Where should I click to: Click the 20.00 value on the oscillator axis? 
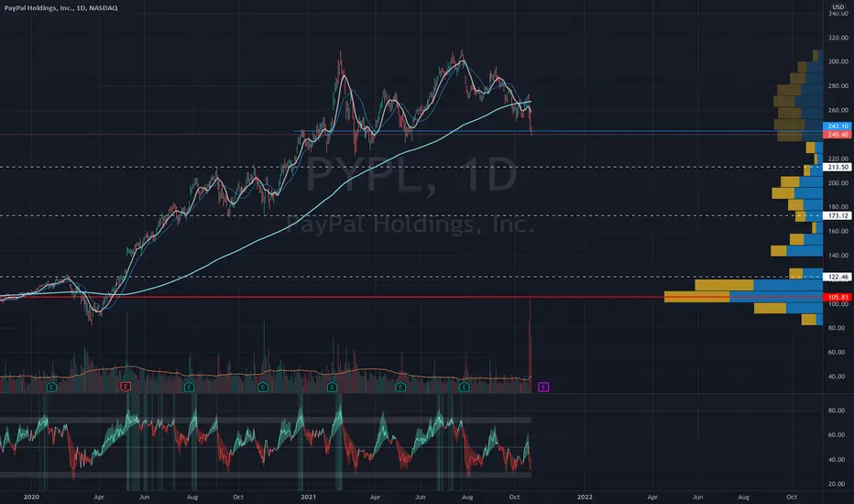tap(837, 484)
